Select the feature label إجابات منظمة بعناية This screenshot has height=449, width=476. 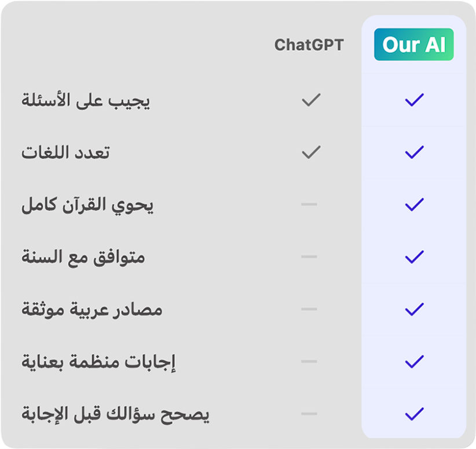(x=98, y=362)
